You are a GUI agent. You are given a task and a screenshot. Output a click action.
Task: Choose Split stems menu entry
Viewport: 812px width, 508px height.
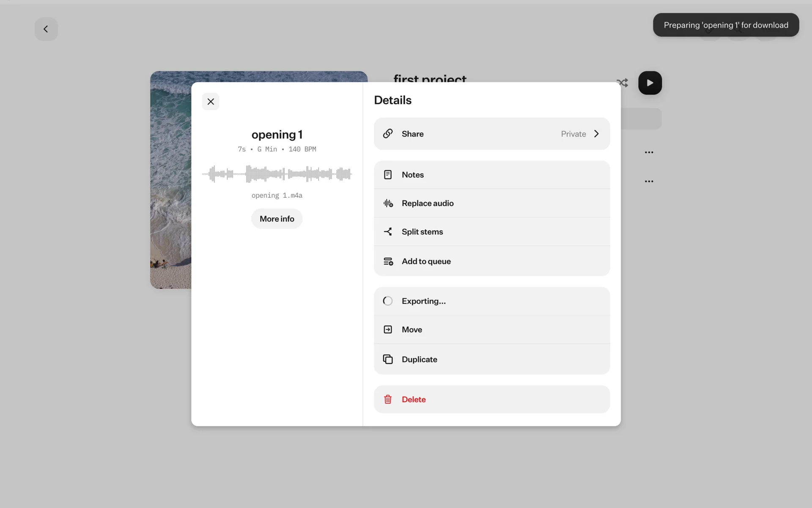point(423,232)
